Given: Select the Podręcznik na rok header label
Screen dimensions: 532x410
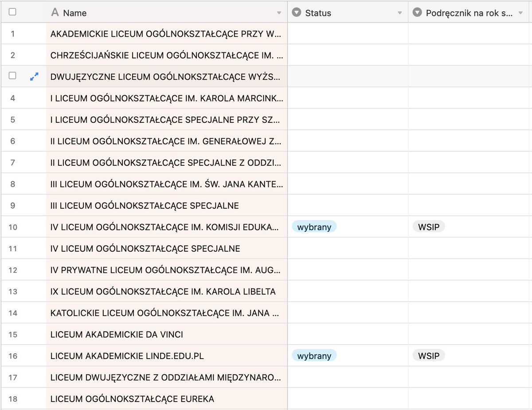Looking at the screenshot, I should pyautogui.click(x=469, y=13).
